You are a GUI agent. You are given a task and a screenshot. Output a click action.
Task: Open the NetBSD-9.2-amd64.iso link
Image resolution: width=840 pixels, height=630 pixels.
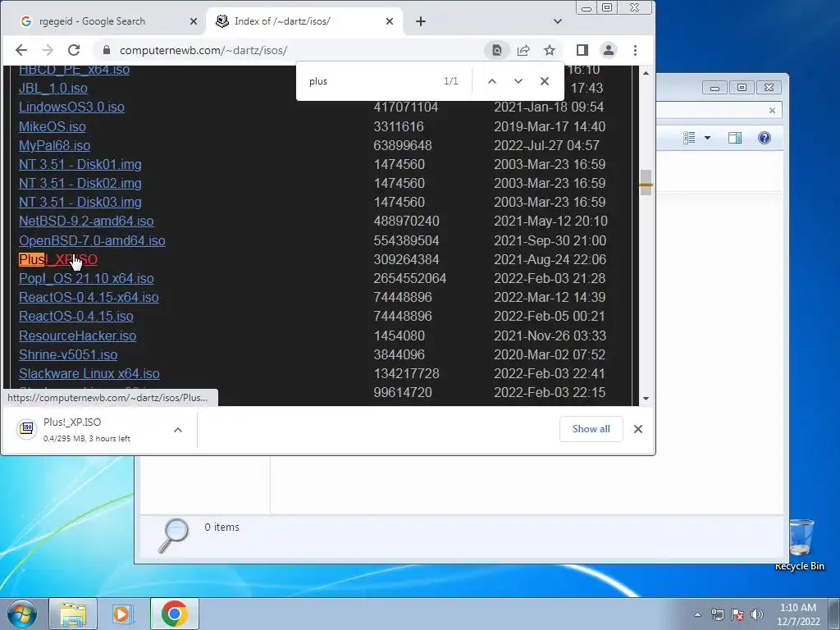(x=86, y=221)
